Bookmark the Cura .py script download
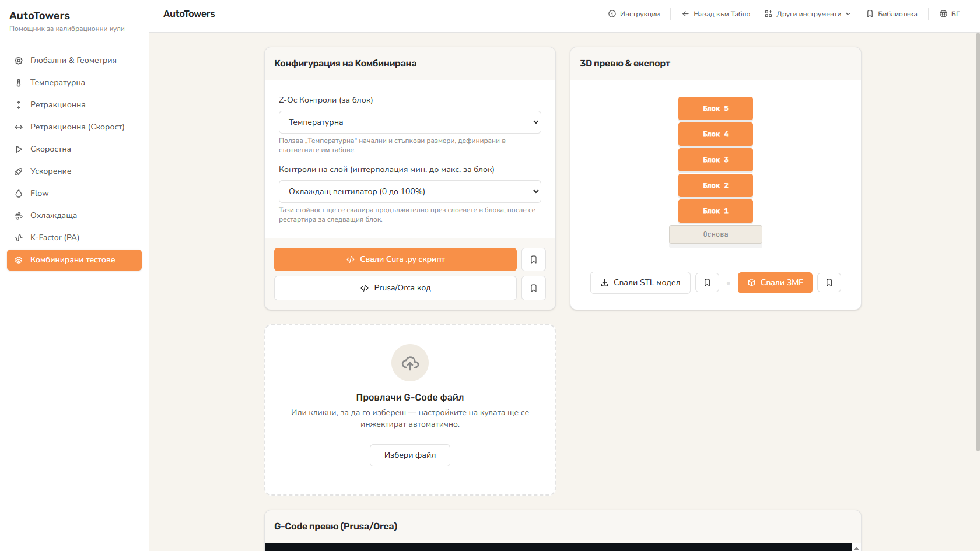The height and width of the screenshot is (551, 980). (533, 259)
